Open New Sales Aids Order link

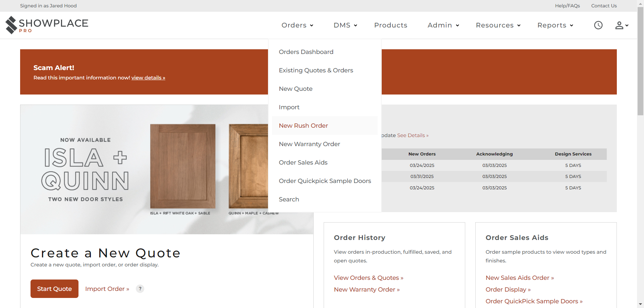(520, 278)
